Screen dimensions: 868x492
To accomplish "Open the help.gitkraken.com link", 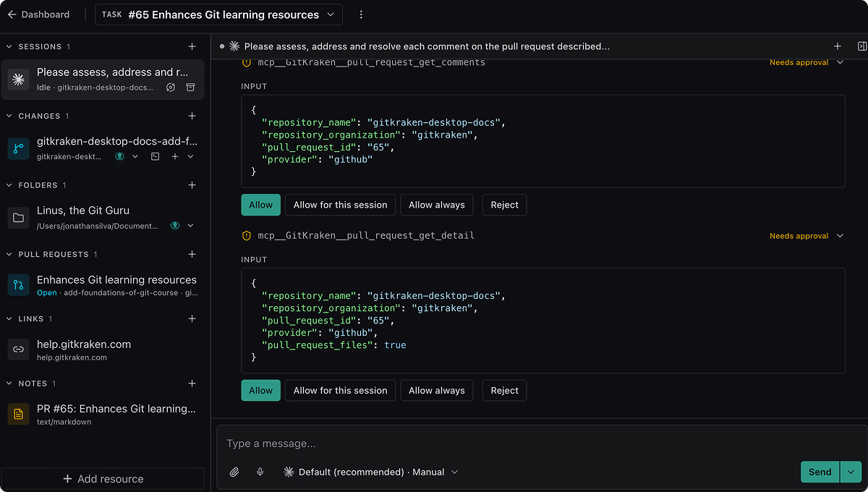I will pyautogui.click(x=103, y=350).
